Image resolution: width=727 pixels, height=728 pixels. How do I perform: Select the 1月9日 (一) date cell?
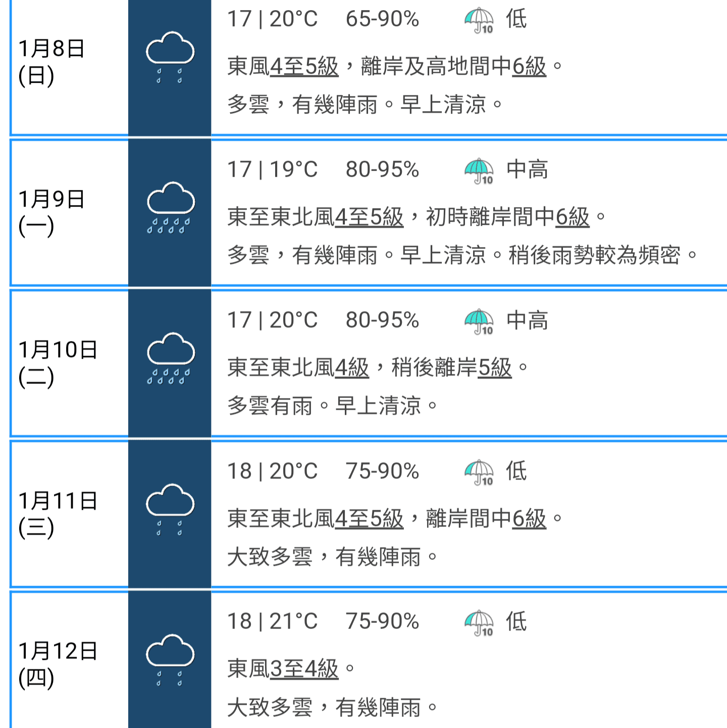coord(70,213)
